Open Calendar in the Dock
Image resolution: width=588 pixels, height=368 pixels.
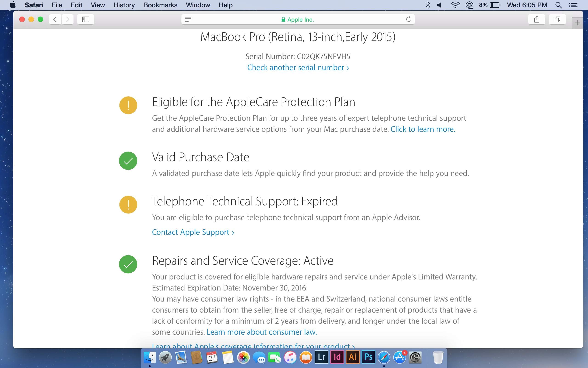pos(212,357)
